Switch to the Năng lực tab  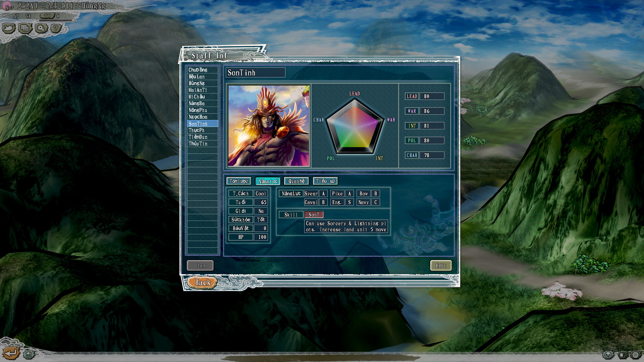tap(268, 181)
